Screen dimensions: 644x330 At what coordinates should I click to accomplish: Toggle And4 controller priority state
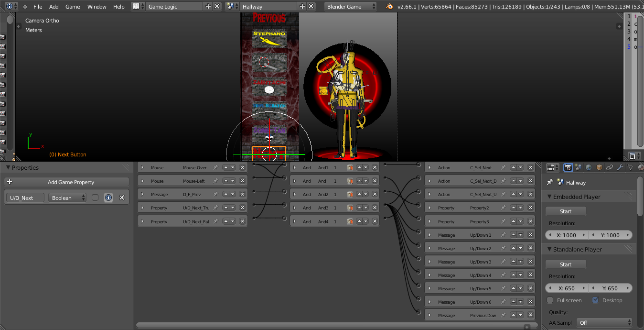pos(350,221)
